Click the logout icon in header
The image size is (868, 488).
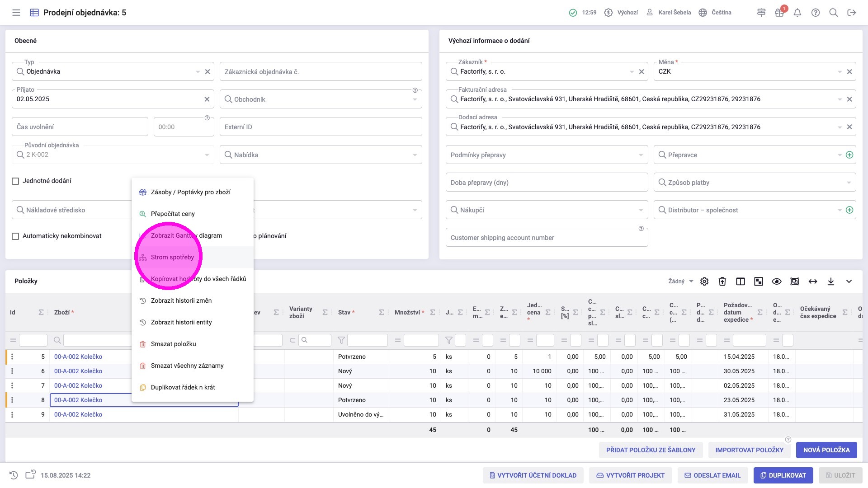[852, 13]
